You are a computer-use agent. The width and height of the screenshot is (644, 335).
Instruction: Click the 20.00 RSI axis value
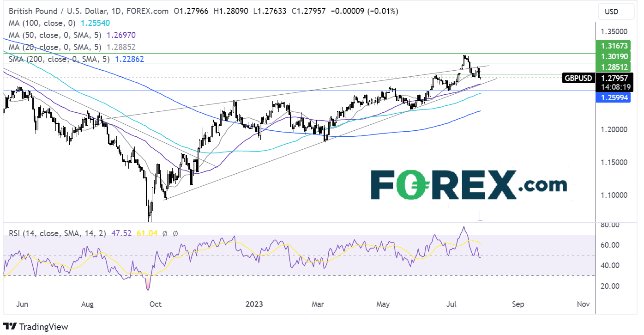[x=610, y=286]
